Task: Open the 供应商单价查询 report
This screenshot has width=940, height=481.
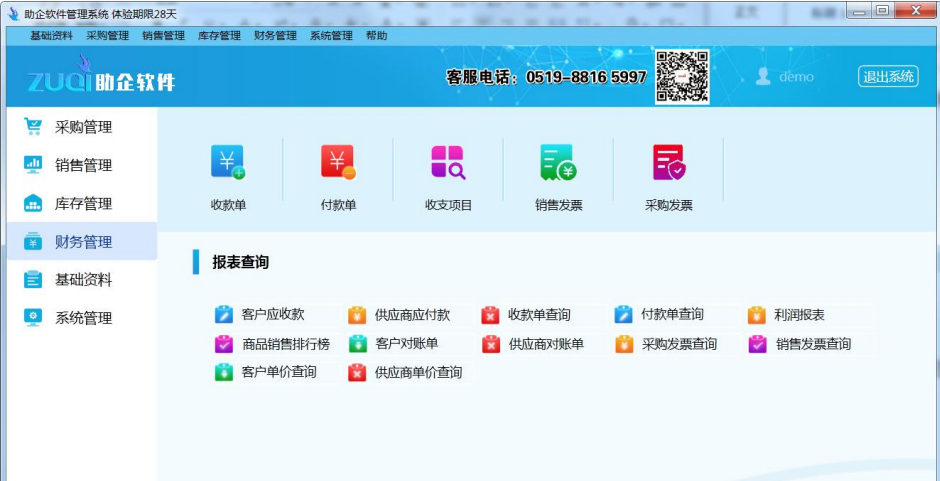Action: (406, 372)
